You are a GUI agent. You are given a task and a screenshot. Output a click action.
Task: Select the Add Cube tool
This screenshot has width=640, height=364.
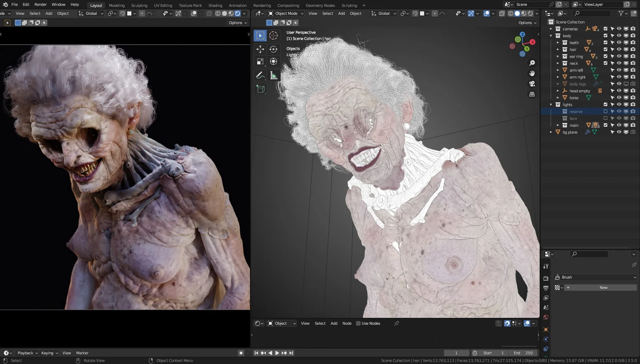point(260,89)
